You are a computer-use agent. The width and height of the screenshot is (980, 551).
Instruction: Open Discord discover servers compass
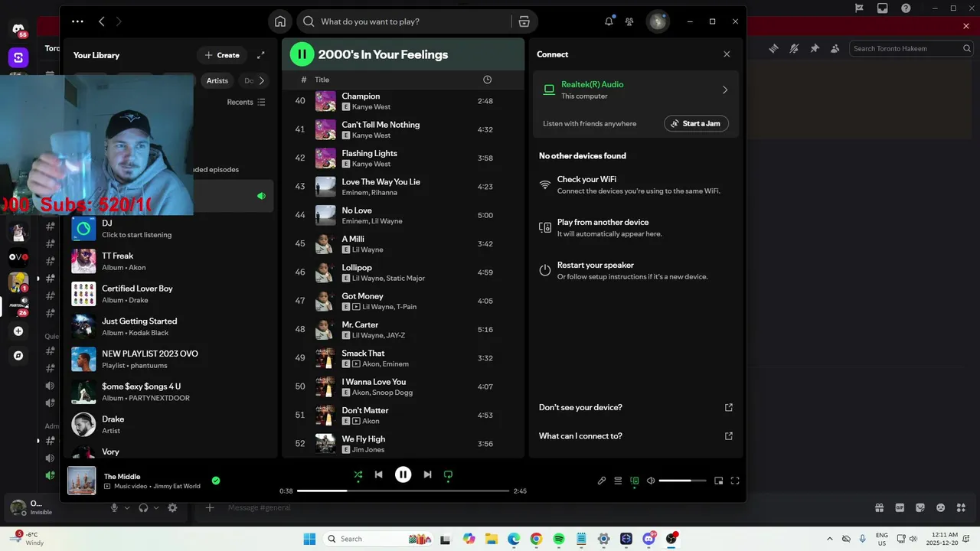tap(18, 355)
